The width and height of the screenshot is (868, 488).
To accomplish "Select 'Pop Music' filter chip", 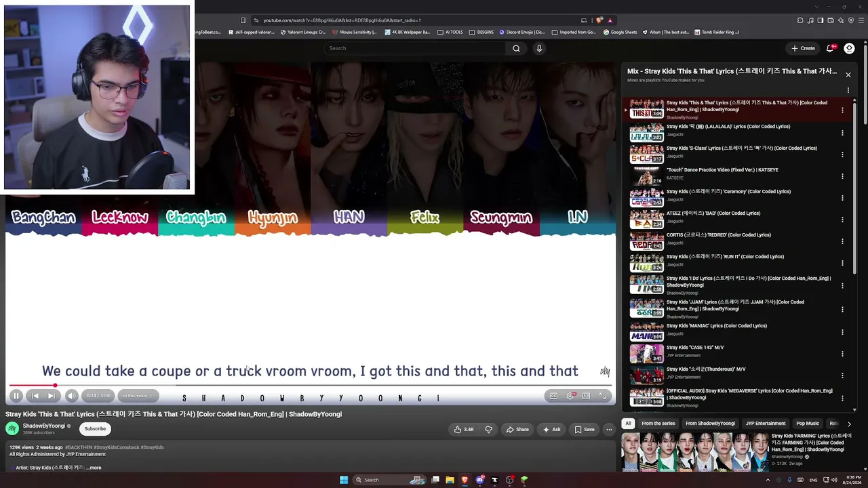I will click(x=807, y=424).
